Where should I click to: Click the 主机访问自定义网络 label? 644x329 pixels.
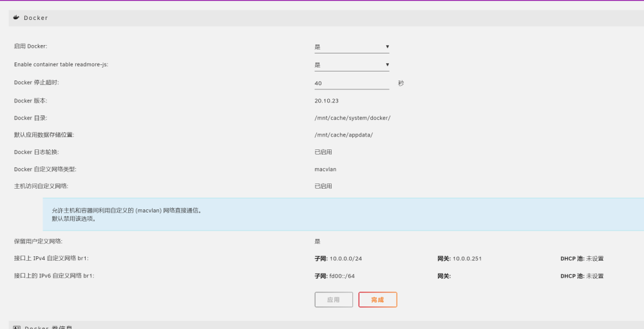click(41, 186)
